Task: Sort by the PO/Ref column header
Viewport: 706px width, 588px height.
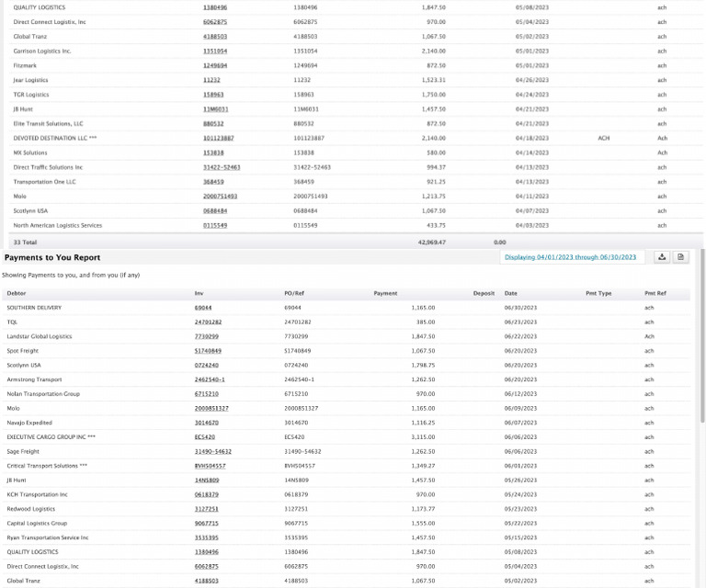Action: point(294,293)
